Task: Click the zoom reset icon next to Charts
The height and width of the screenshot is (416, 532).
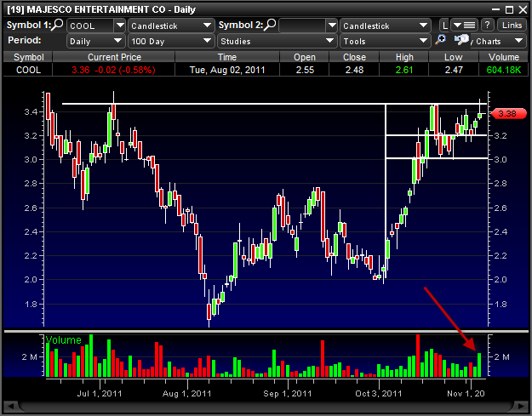Action: (x=461, y=40)
